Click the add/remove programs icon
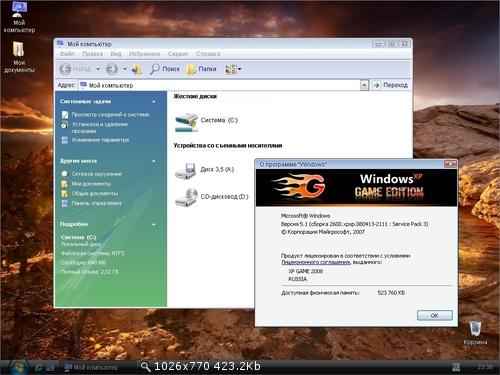This screenshot has width=500, height=375. [x=65, y=125]
